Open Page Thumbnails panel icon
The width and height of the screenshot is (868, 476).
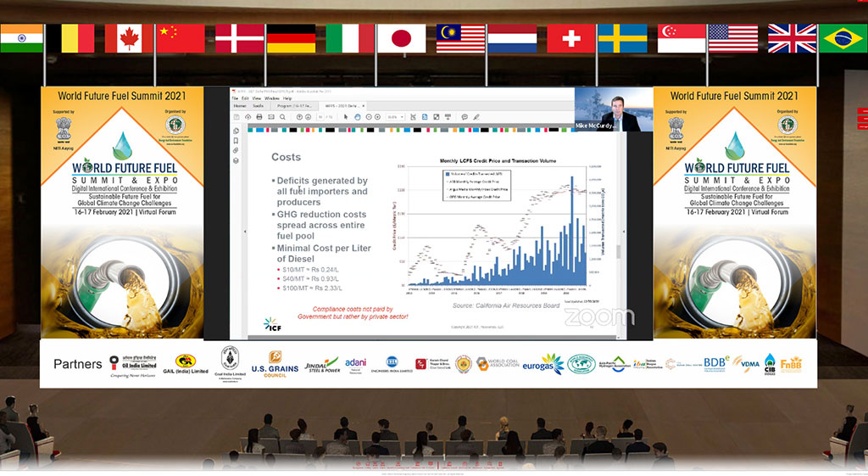click(x=236, y=132)
